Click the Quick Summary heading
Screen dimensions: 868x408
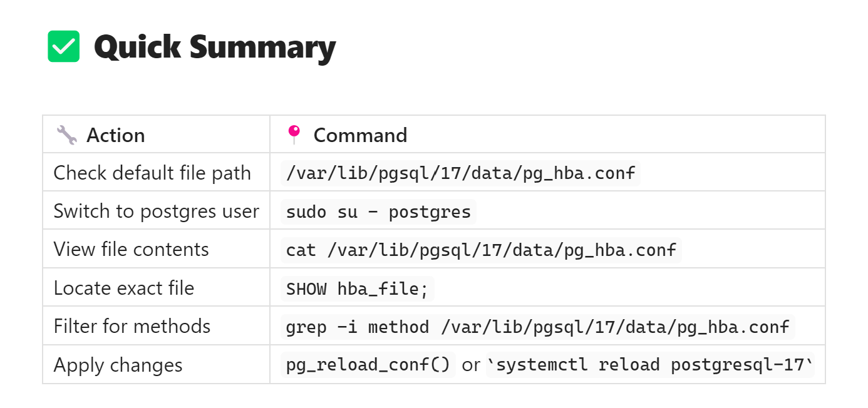pos(215,47)
